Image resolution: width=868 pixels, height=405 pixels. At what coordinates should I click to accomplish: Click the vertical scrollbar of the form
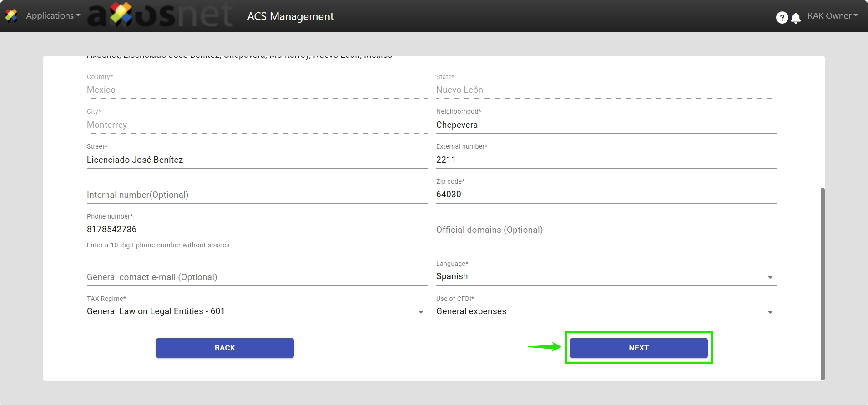coord(822,283)
